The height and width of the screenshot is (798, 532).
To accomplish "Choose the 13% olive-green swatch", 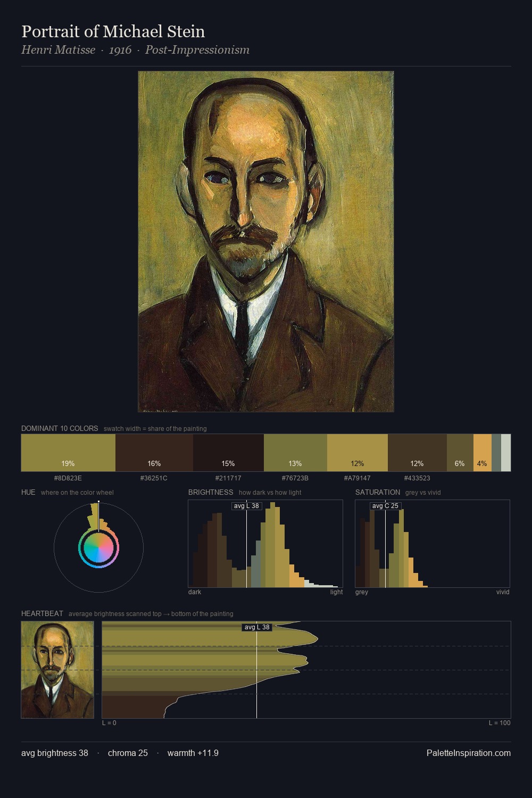I will 295,453.
